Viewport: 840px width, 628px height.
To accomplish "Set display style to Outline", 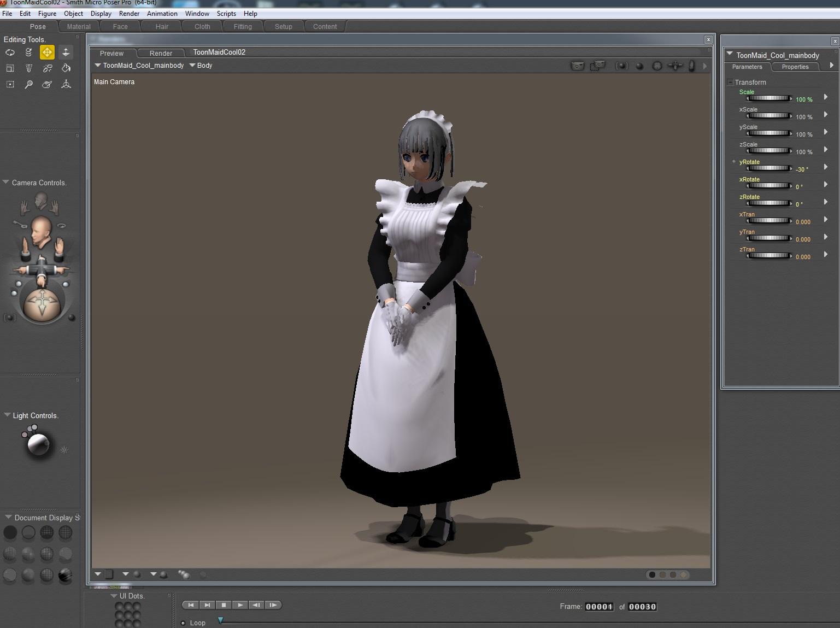I will [x=28, y=532].
